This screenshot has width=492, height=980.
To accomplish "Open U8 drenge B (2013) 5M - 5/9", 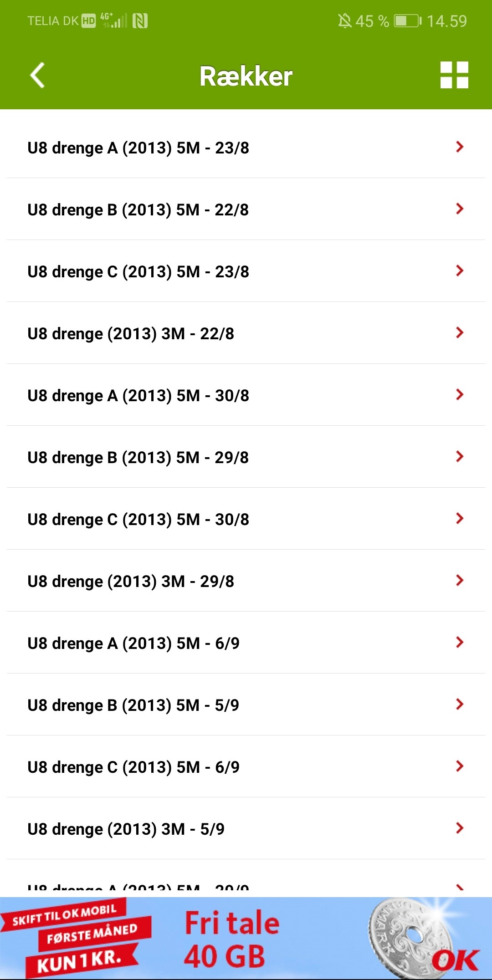I will (133, 705).
